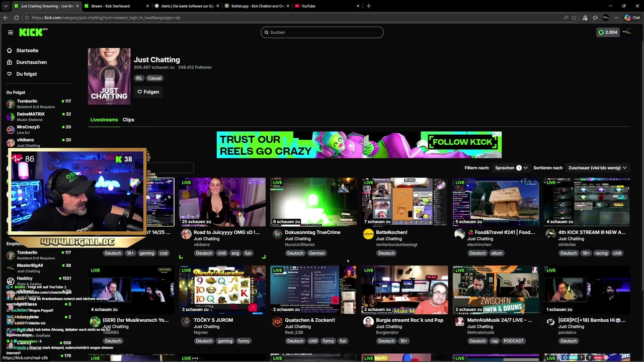Viewport: 644px width, 362px height.
Task: Click the Najviec channel avatar
Action: point(186,322)
